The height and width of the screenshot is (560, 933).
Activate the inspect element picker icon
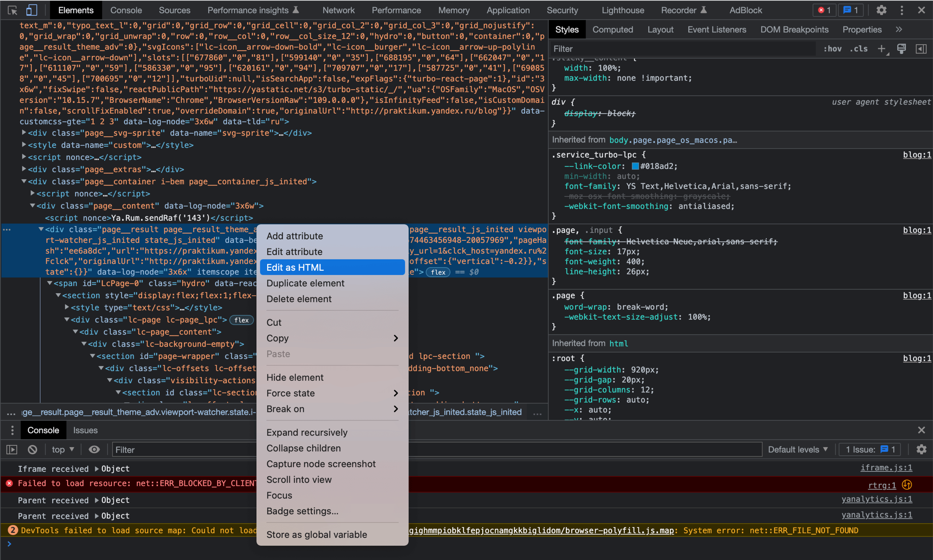12,10
